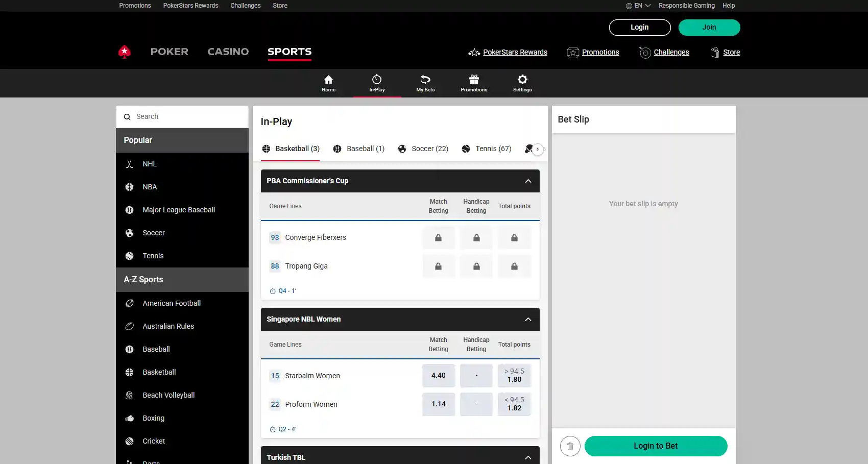
Task: Click the NBA basketball icon
Action: (129, 187)
